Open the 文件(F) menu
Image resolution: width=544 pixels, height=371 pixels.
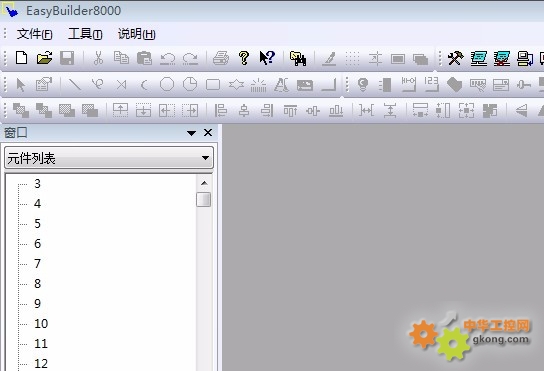[34, 34]
